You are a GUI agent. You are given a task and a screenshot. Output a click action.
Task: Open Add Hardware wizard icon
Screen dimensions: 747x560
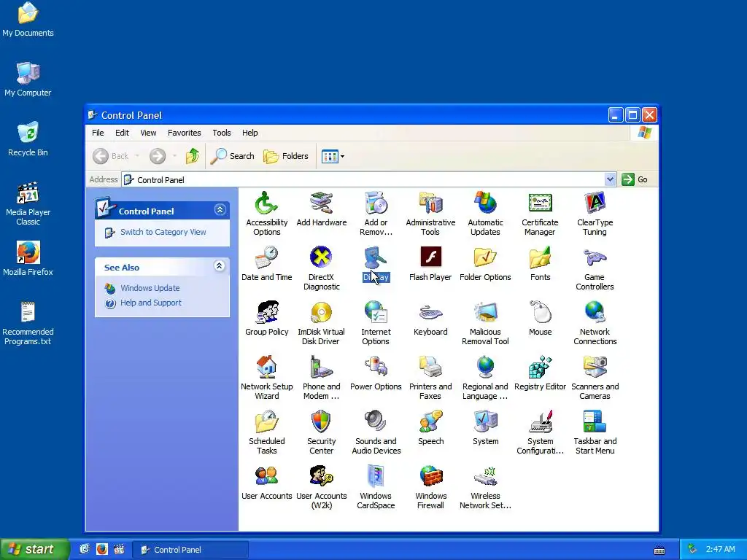pos(321,203)
